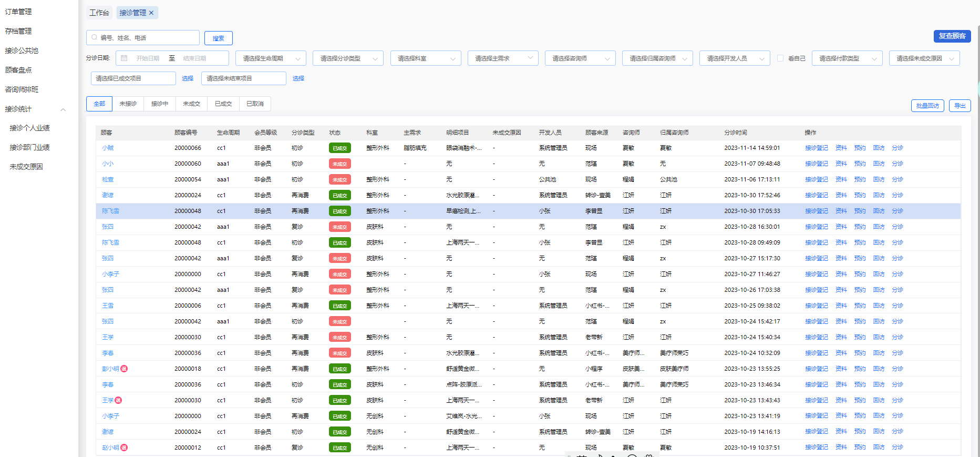Click the 未成交 status badge for 小小
Image resolution: width=980 pixels, height=457 pixels.
point(339,164)
